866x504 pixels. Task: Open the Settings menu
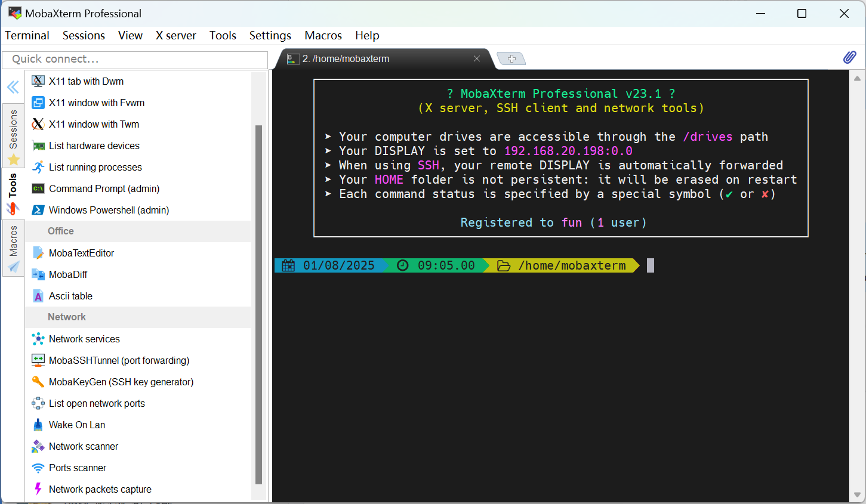coord(270,35)
